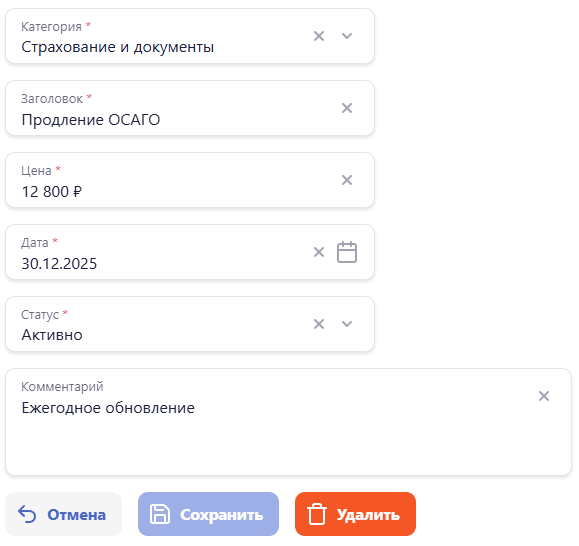Edit the comment Ежегодное обновление
Viewport: 579px width, 546px height.
pyautogui.click(x=288, y=422)
